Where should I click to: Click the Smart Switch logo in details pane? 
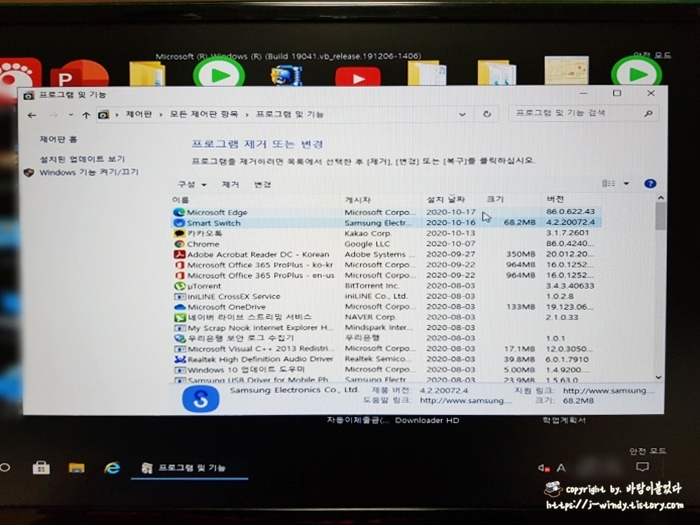pyautogui.click(x=201, y=399)
